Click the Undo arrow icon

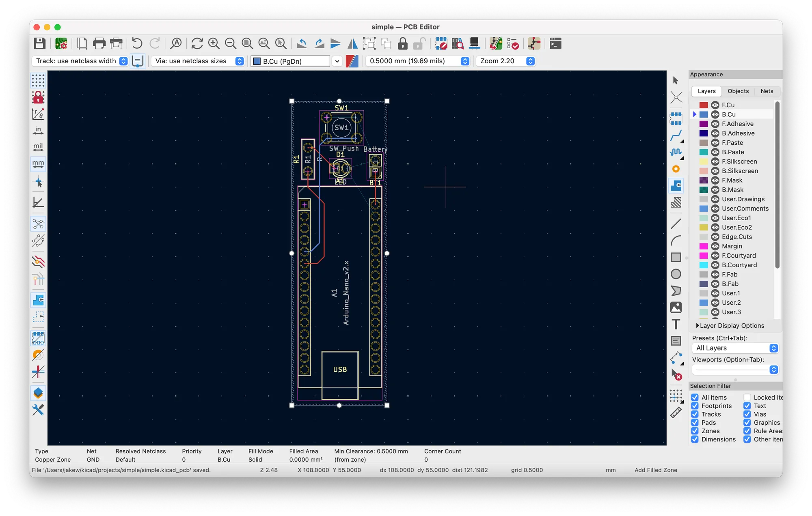(x=137, y=43)
